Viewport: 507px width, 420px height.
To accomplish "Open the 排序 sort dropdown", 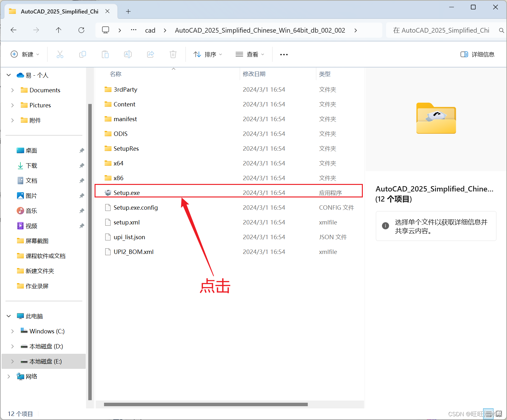I will [x=208, y=54].
